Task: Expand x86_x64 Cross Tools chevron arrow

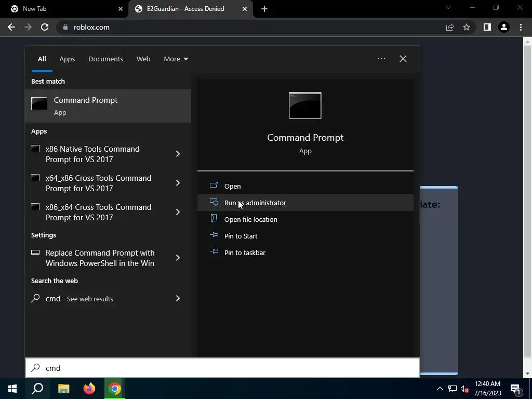Action: pos(178,212)
